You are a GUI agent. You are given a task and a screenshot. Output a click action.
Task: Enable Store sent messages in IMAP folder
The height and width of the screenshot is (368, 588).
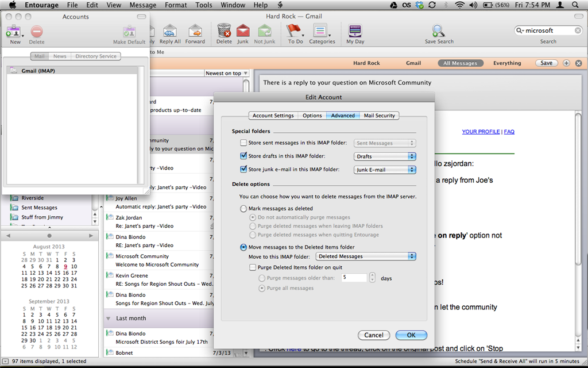click(243, 143)
